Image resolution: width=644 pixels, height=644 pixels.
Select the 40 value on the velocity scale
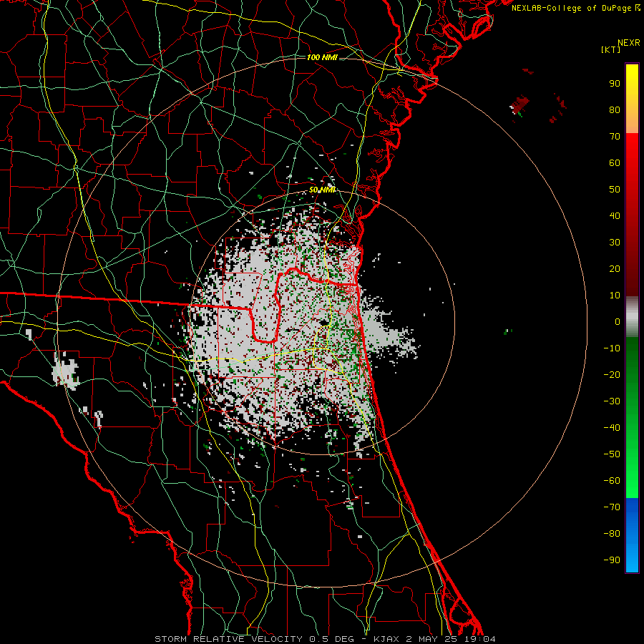point(615,215)
